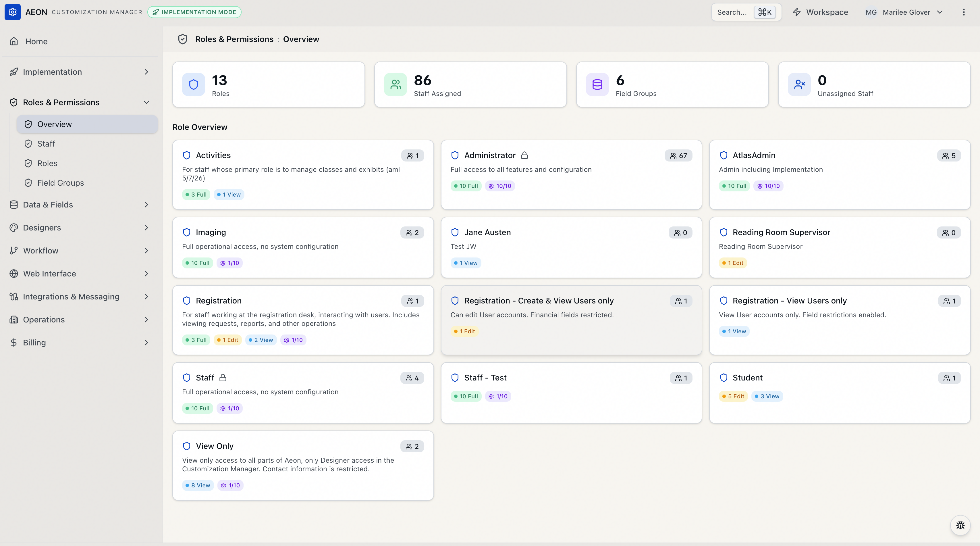980x546 pixels.
Task: Click the Implementation Mode rocket badge
Action: (194, 12)
